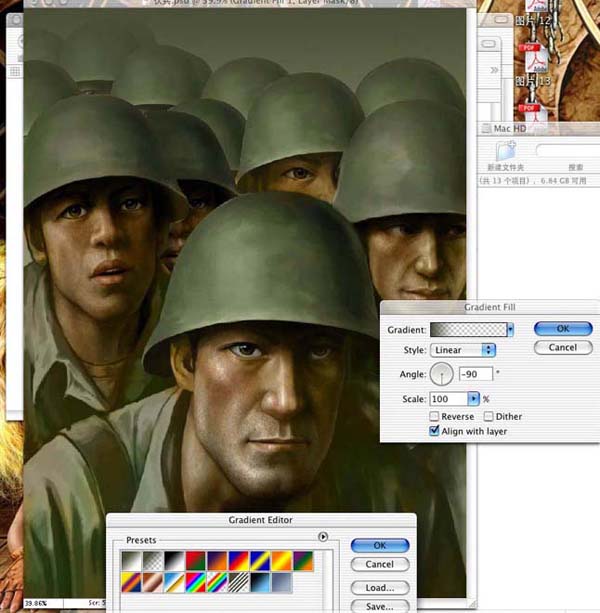Image resolution: width=600 pixels, height=613 pixels.
Task: Click Load... in the Gradient Editor
Action: 380,588
